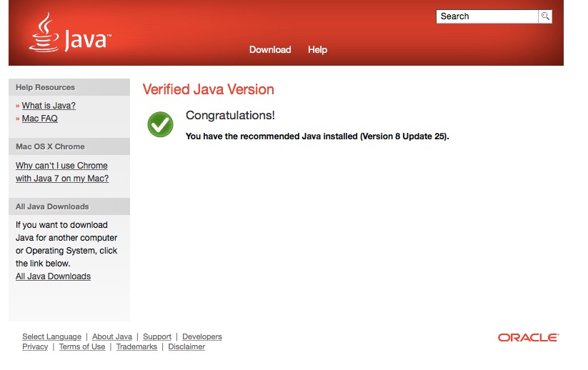Screen dimensions: 588x370
Task: Open the Mac FAQ link
Action: click(39, 119)
